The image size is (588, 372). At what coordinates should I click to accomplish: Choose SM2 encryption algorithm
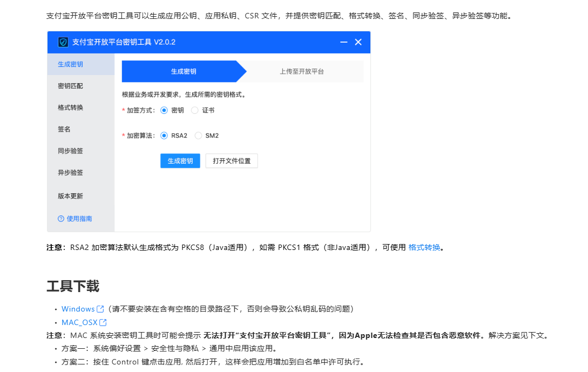pyautogui.click(x=198, y=136)
